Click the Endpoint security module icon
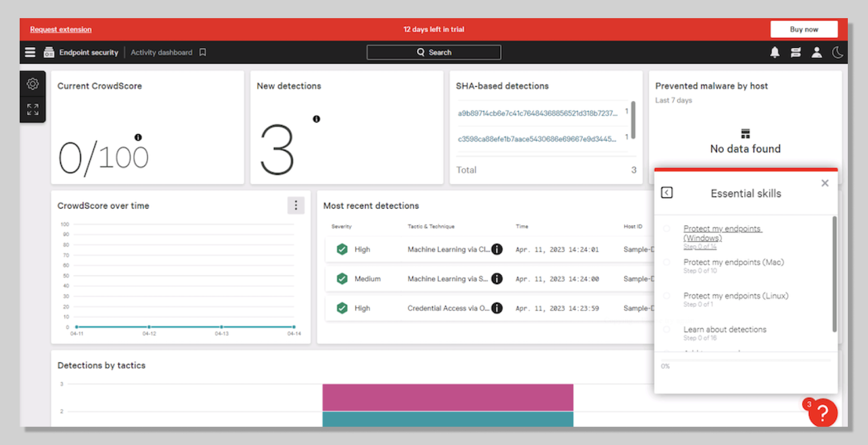 (49, 52)
